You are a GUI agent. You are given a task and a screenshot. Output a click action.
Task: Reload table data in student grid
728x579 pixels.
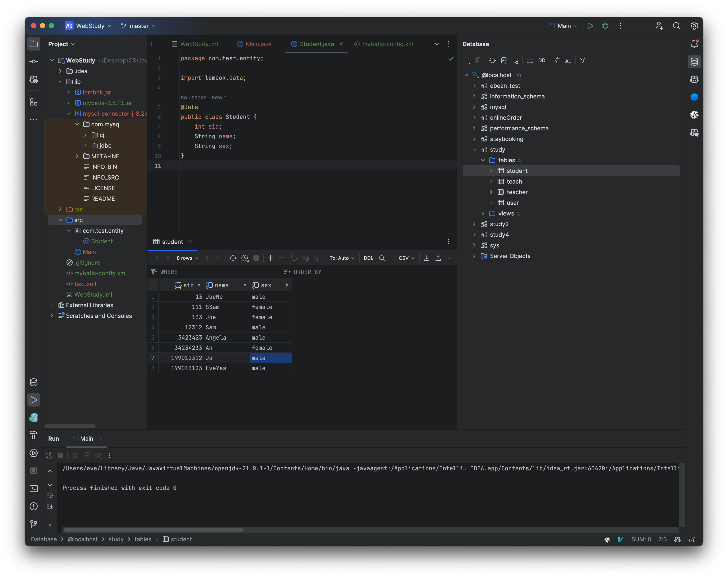click(x=233, y=258)
